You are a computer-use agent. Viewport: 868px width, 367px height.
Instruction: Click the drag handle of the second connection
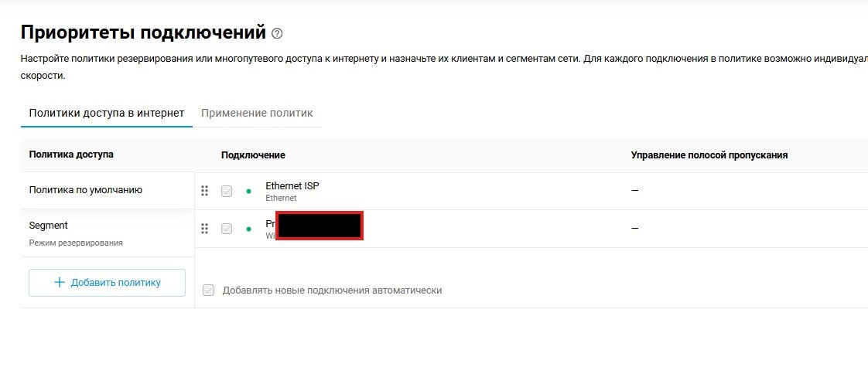(204, 228)
